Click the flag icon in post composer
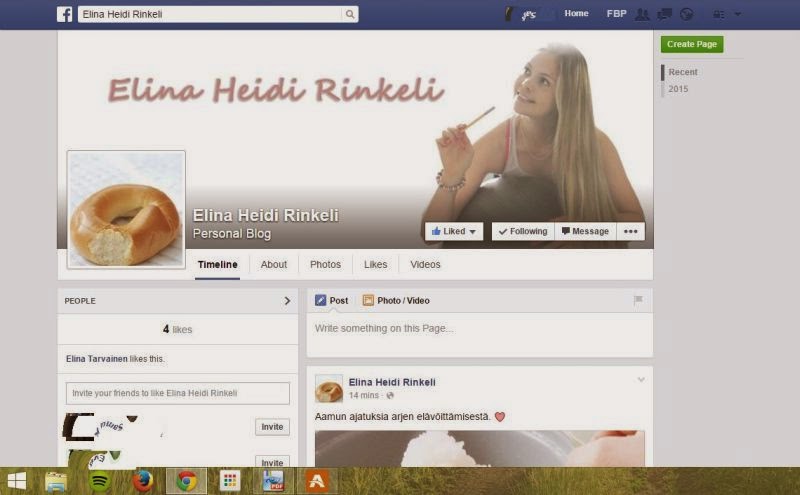This screenshot has height=495, width=800. pos(638,300)
